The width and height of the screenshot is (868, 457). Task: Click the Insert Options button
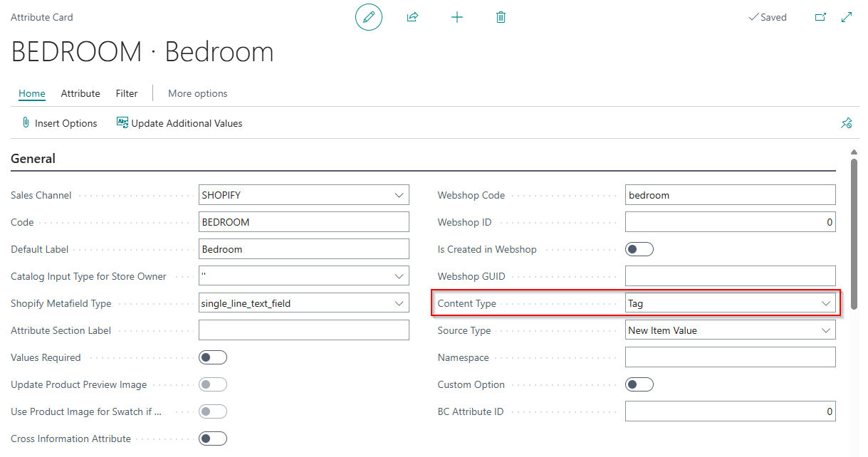pos(59,123)
